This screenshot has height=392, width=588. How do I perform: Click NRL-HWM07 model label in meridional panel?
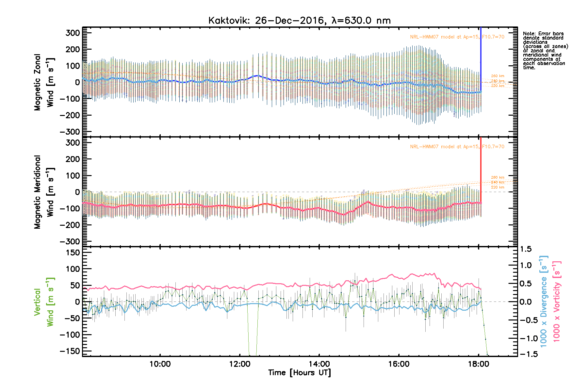pos(457,147)
